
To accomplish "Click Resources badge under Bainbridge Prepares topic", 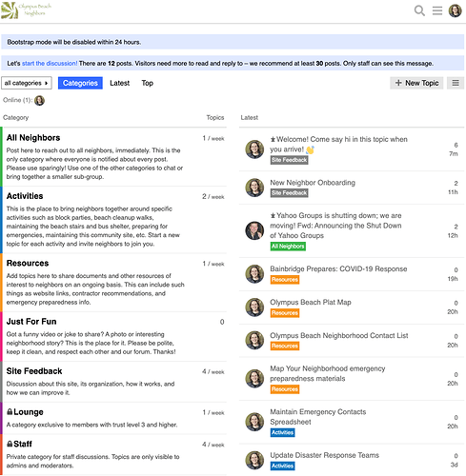I will (x=285, y=280).
